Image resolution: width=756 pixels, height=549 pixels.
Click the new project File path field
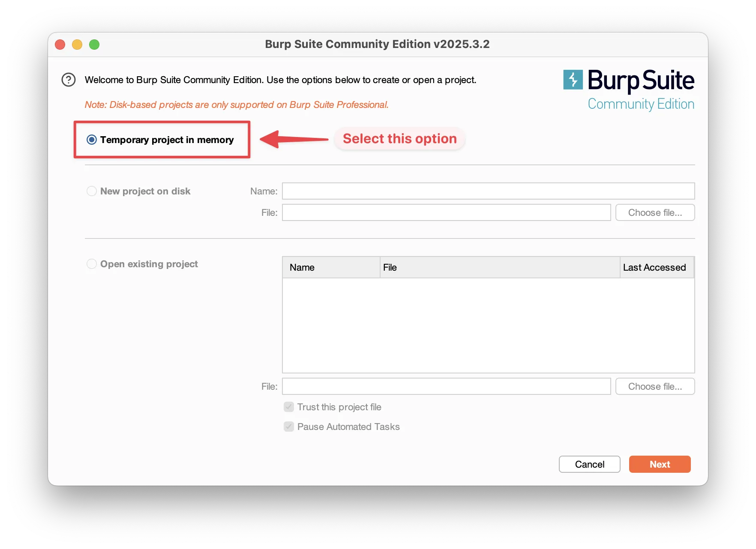coord(446,213)
